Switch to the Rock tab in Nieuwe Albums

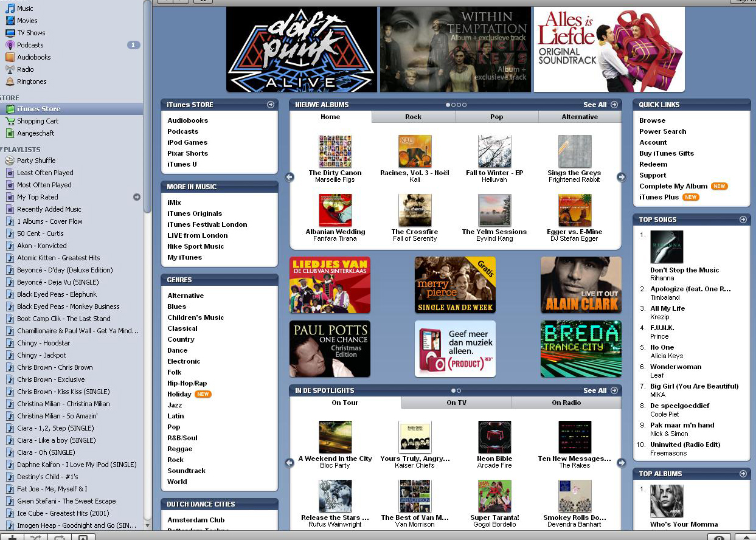click(413, 117)
